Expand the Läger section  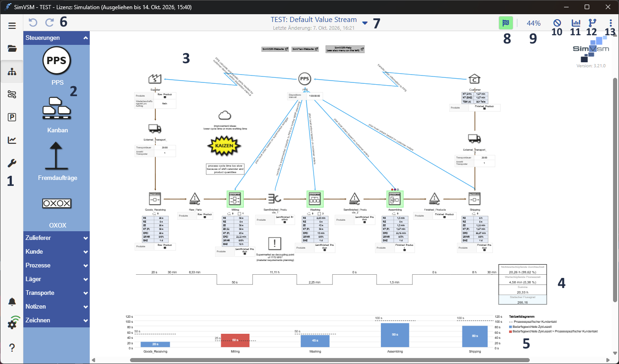(57, 279)
